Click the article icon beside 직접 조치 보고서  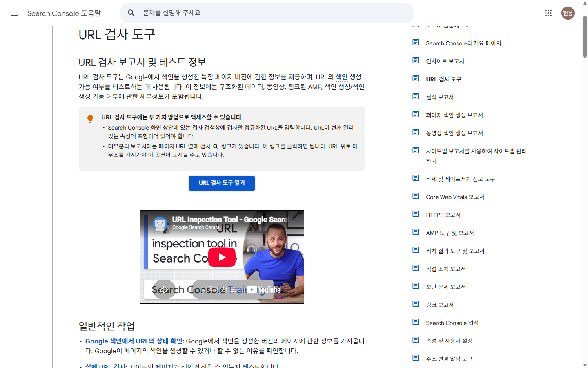pos(416,268)
